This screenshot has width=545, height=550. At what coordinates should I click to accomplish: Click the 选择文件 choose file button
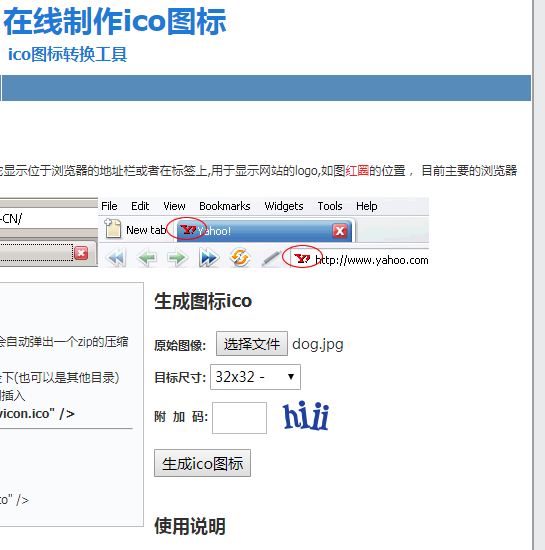click(x=252, y=343)
